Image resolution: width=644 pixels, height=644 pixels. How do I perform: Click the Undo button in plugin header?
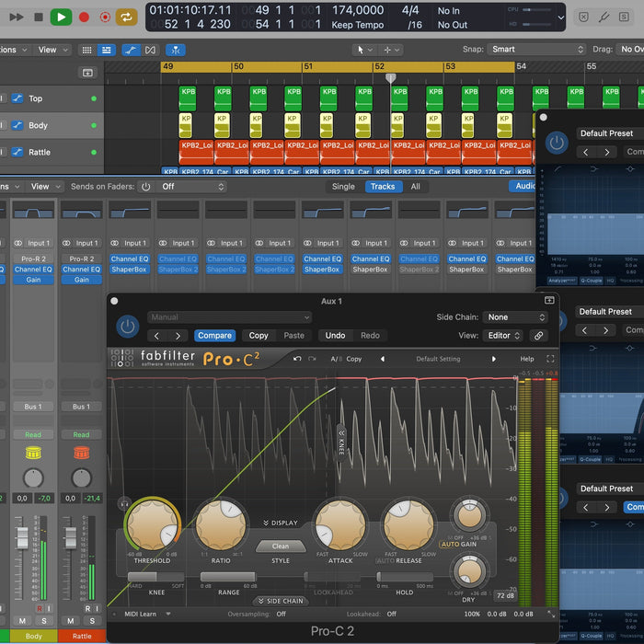[x=335, y=336]
